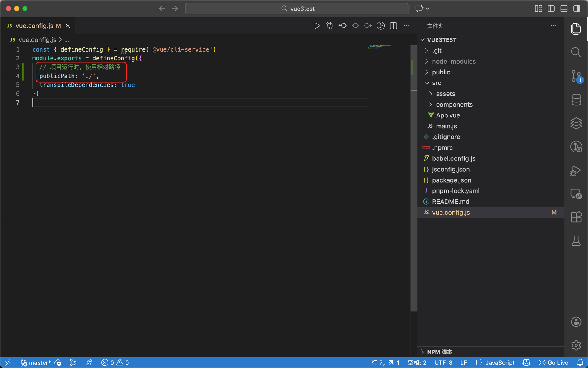The image size is (588, 368).
Task: Open the Testing flask icon
Action: click(576, 241)
